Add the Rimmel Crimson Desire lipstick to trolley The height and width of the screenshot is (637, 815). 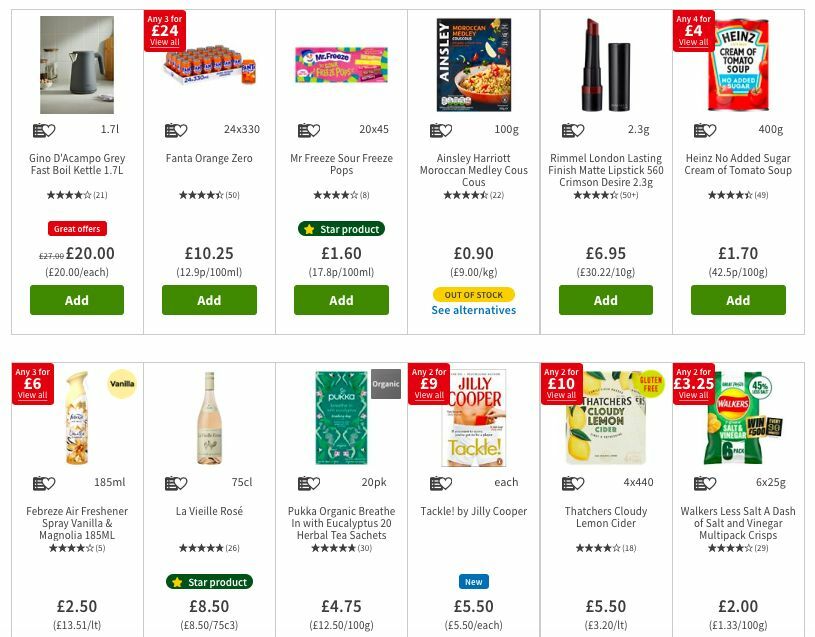click(x=606, y=299)
